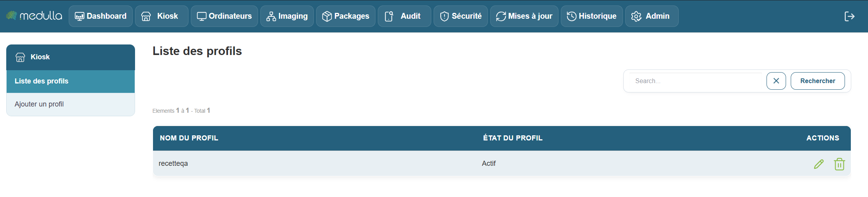Go to Ordinateurs page
The image size is (868, 197).
click(x=224, y=16)
